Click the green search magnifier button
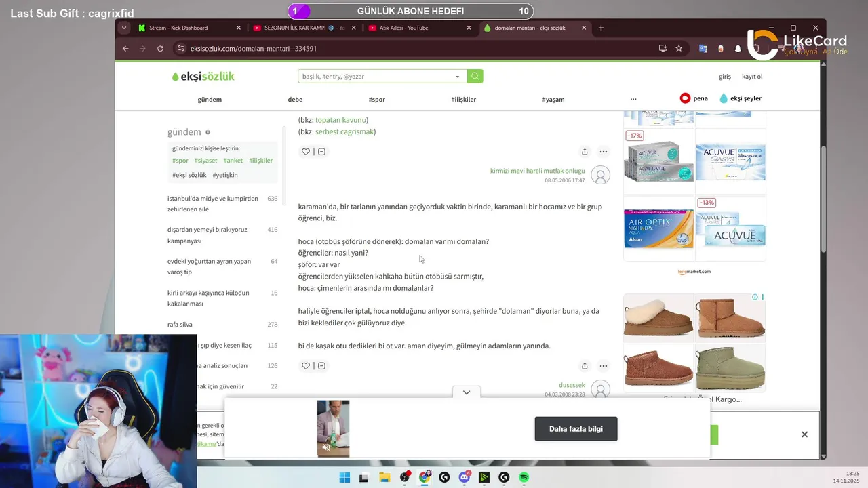Image resolution: width=868 pixels, height=488 pixels. [x=475, y=77]
